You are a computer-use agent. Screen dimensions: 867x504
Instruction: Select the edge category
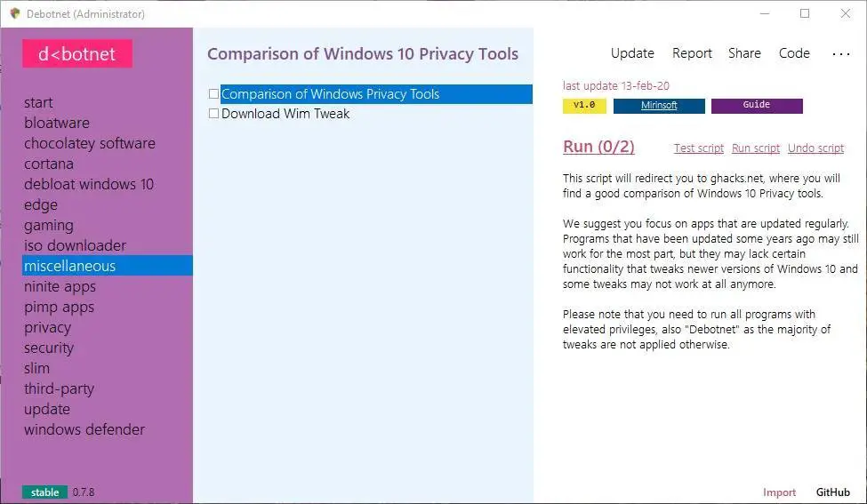(x=40, y=205)
